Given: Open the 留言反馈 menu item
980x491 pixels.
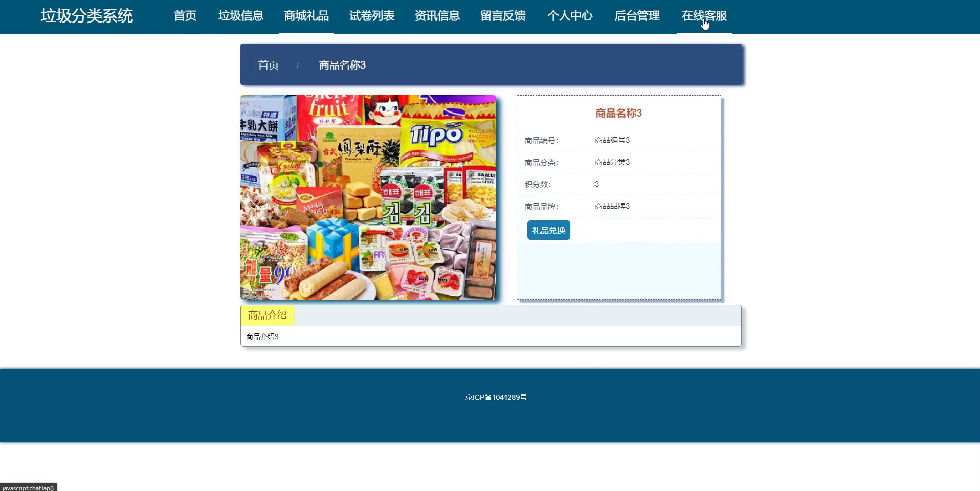Looking at the screenshot, I should (x=503, y=16).
